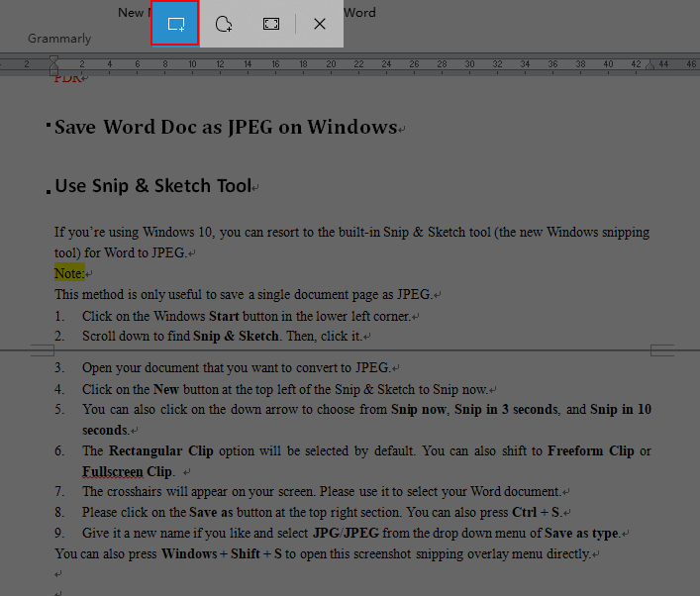Click step 3 'Open your document' line
700x596 pixels.
pyautogui.click(x=237, y=368)
